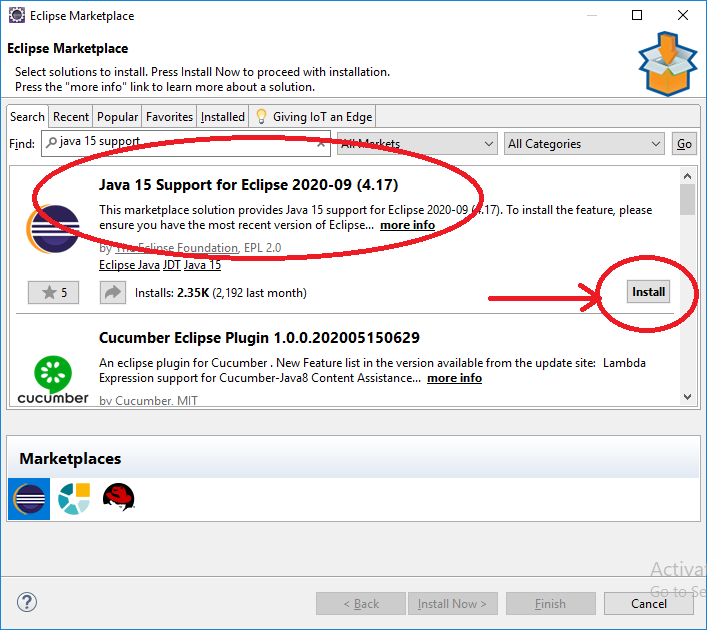Open the All Categories dropdown
The width and height of the screenshot is (707, 630).
[584, 144]
